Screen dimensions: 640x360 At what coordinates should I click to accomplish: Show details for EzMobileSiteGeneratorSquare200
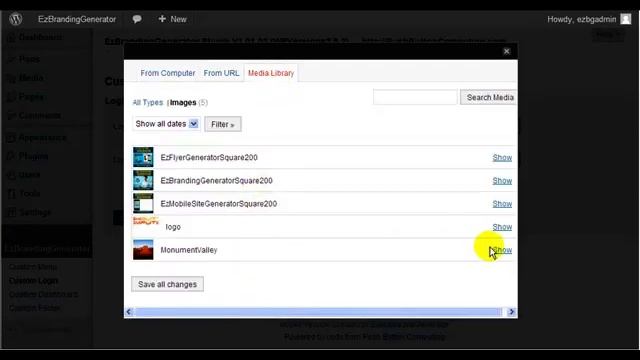click(x=502, y=204)
